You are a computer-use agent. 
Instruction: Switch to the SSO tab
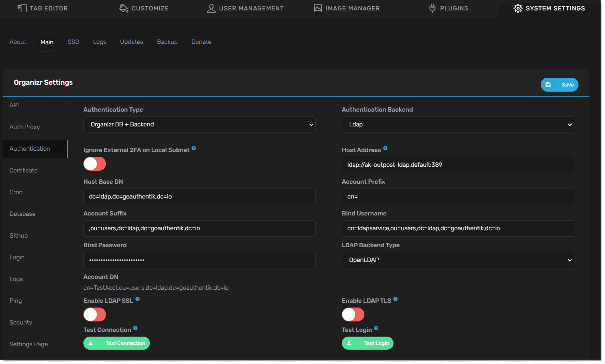pyautogui.click(x=73, y=42)
